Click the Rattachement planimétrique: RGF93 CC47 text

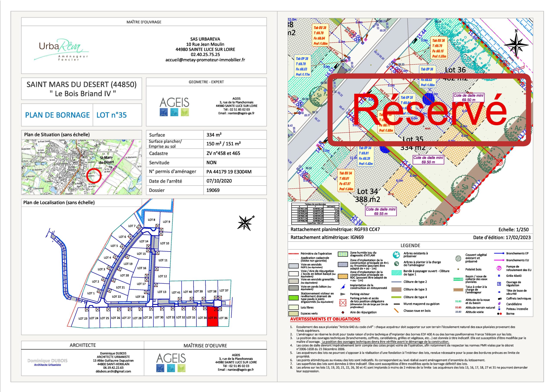(335, 230)
